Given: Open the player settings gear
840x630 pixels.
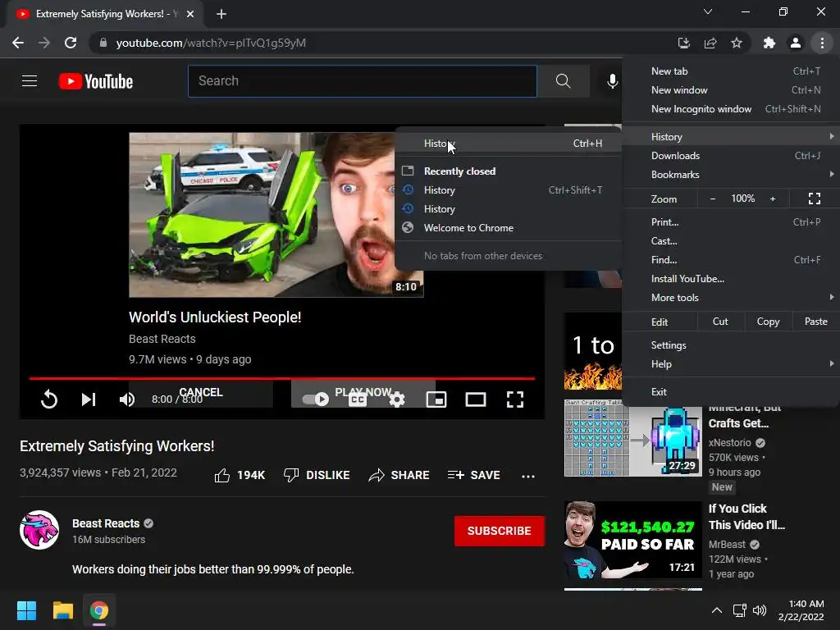Looking at the screenshot, I should [x=397, y=399].
